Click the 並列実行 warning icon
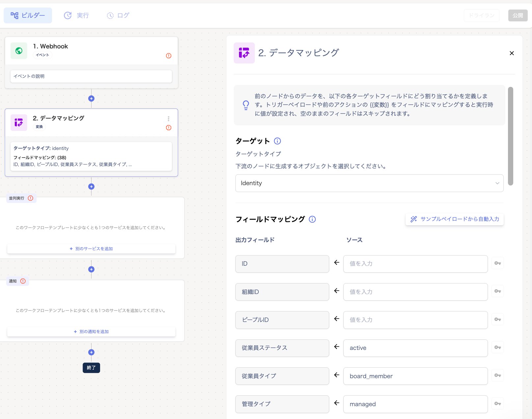 [x=31, y=198]
